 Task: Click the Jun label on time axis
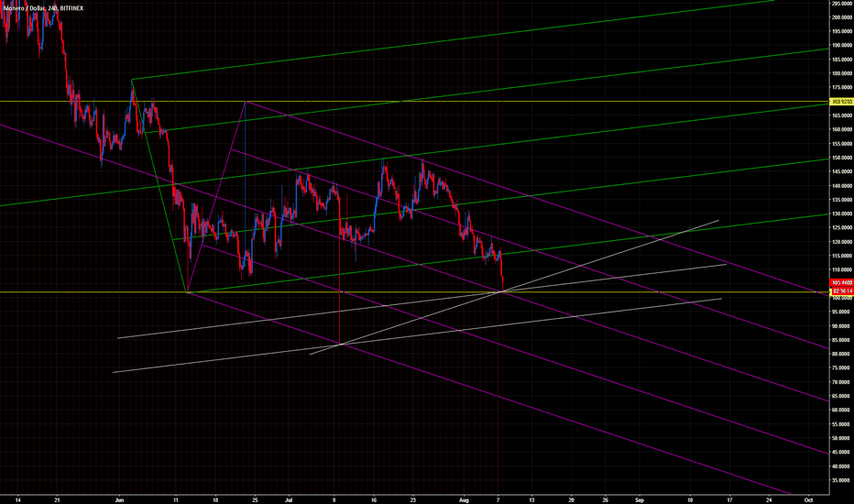pyautogui.click(x=120, y=499)
